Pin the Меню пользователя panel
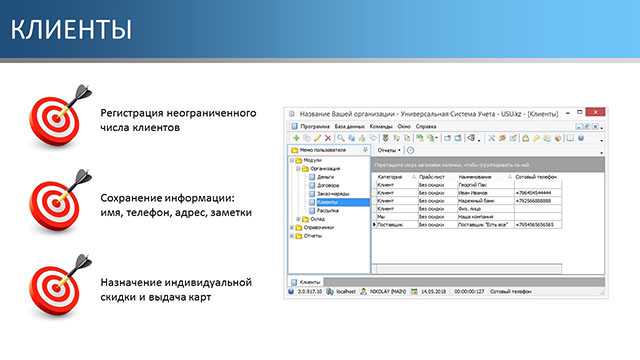The width and height of the screenshot is (640, 360). pos(365,150)
